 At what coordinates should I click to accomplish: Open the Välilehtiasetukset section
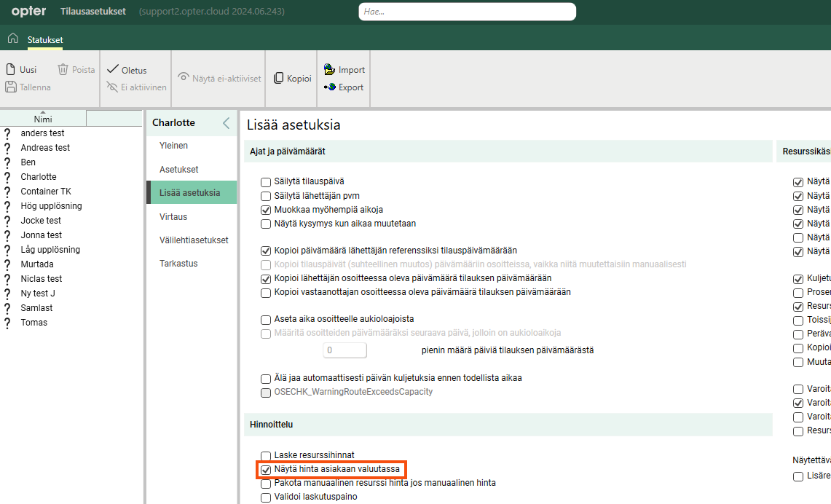pyautogui.click(x=194, y=240)
